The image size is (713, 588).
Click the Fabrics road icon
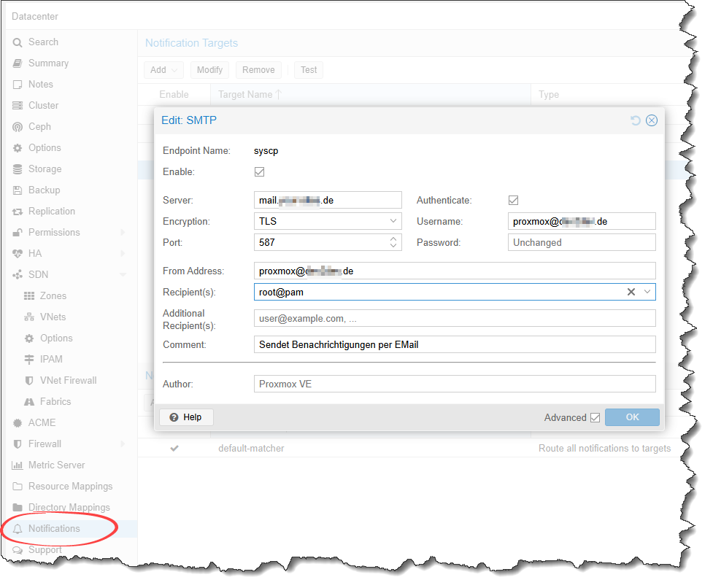(x=29, y=402)
